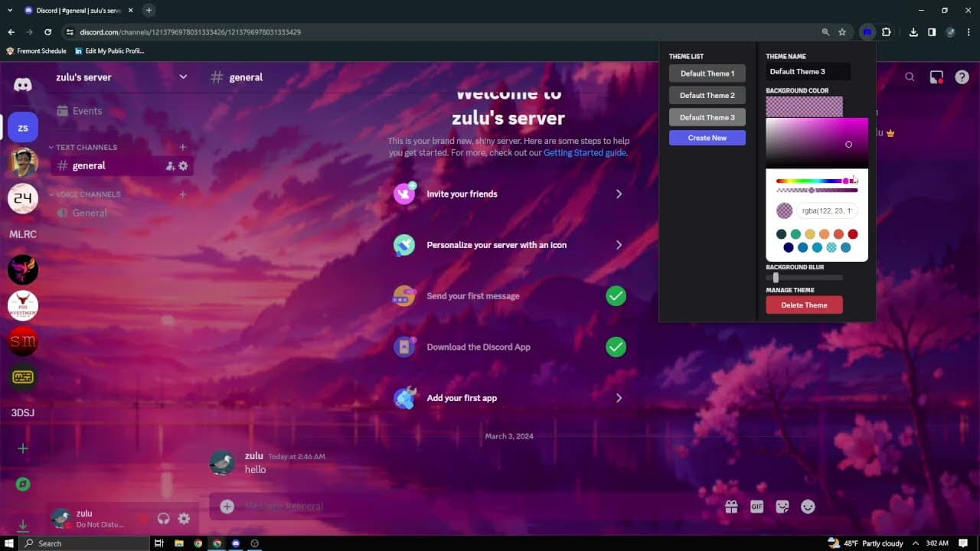
Task: Open the sticker picker icon
Action: point(782,507)
